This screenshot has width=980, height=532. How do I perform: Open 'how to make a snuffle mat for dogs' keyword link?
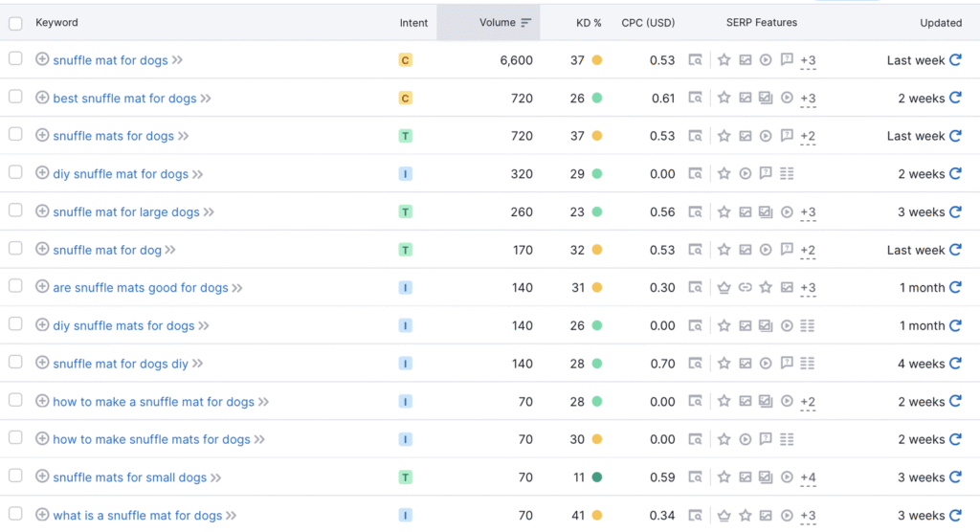(153, 402)
